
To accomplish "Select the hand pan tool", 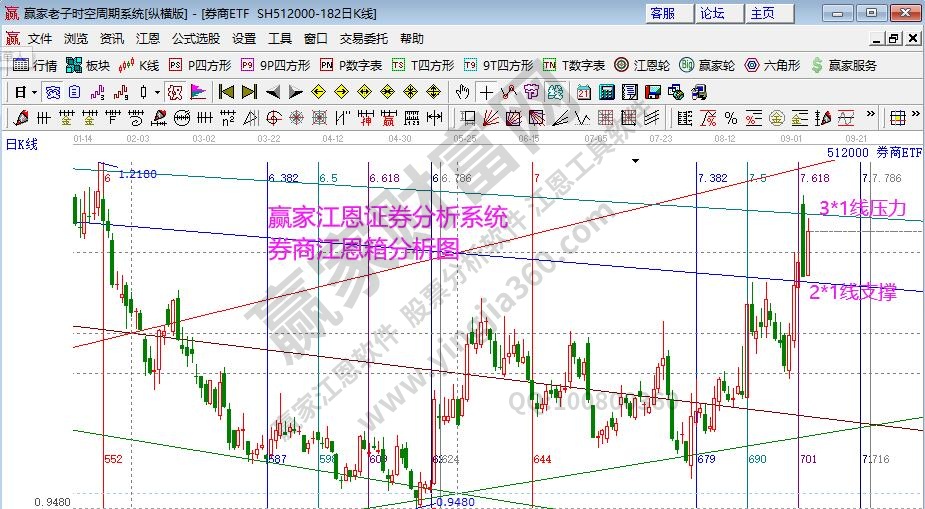I will tap(462, 92).
